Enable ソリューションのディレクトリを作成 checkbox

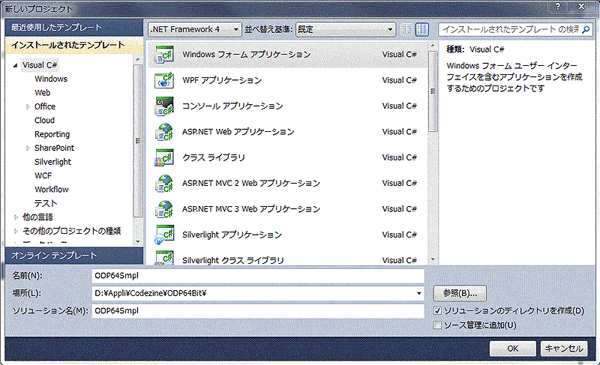(x=437, y=311)
